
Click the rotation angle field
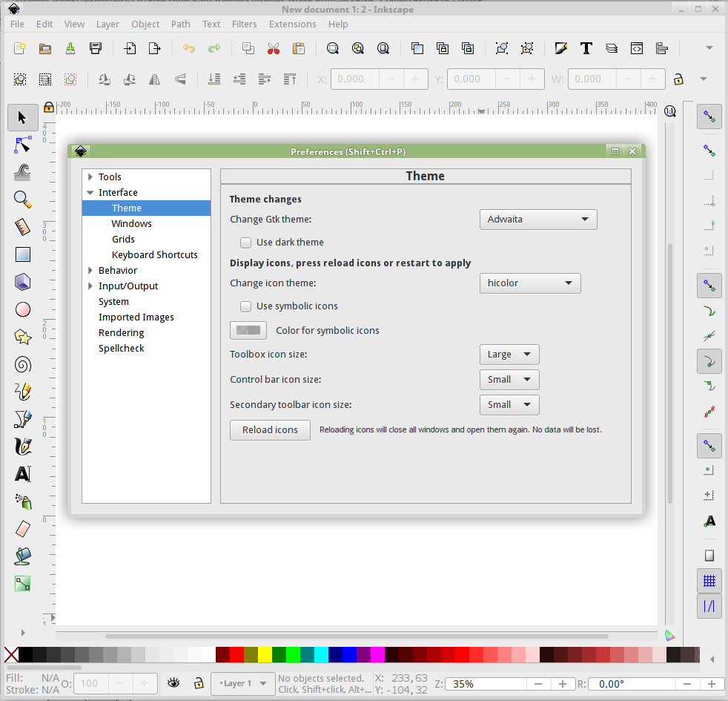[x=632, y=684]
